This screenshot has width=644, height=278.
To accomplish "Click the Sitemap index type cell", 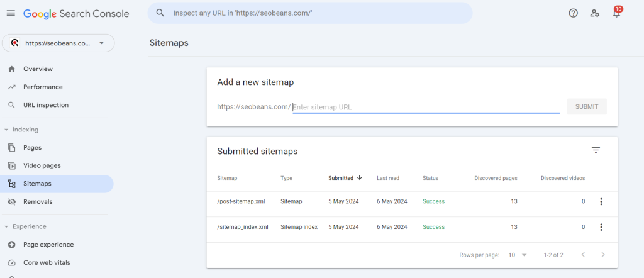I will [299, 227].
